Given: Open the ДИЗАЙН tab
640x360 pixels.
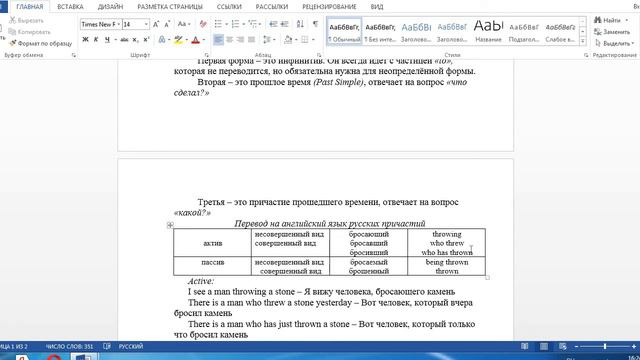Looking at the screenshot, I should (110, 7).
